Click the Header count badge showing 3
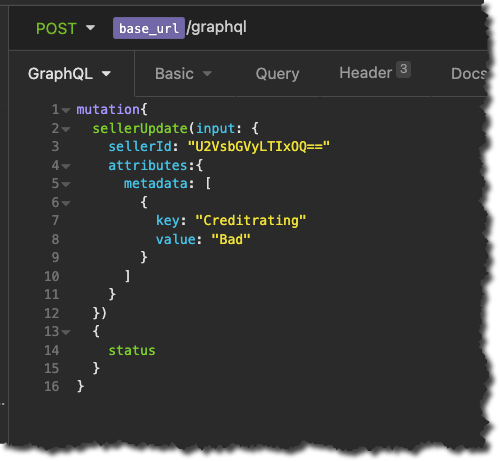This screenshot has width=500, height=461. (x=403, y=69)
